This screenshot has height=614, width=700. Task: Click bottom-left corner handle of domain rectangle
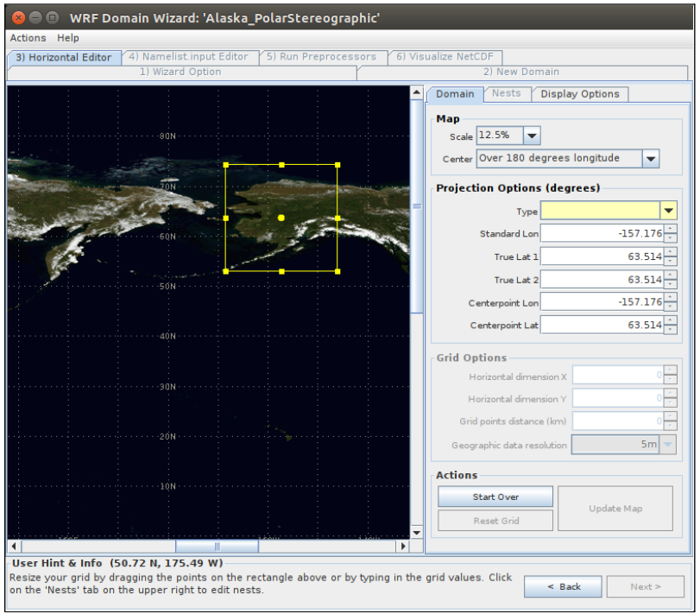[x=226, y=271]
